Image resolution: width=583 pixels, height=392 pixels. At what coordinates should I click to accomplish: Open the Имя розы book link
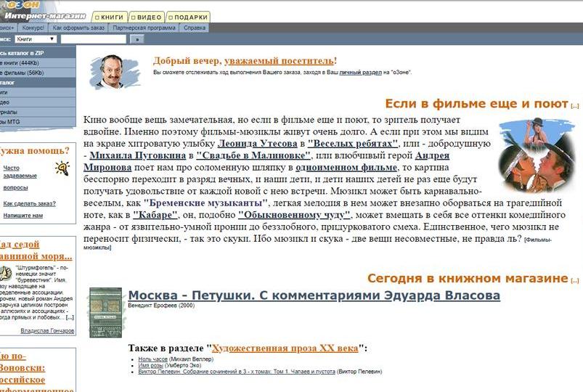click(x=150, y=366)
